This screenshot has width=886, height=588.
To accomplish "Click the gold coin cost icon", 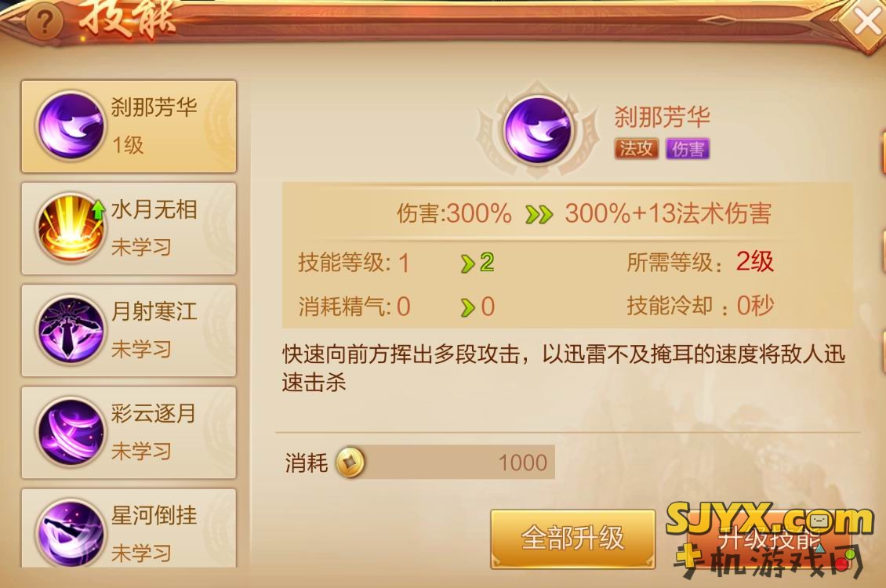I will tap(350, 463).
